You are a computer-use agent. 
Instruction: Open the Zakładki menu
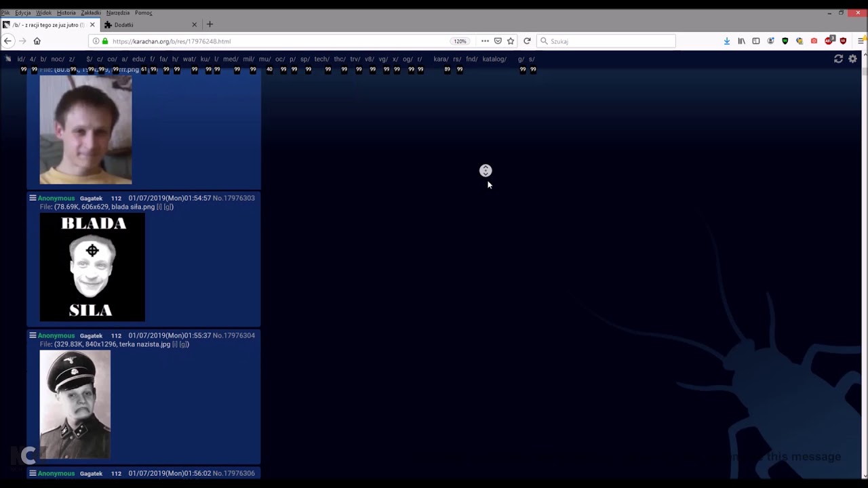point(91,13)
